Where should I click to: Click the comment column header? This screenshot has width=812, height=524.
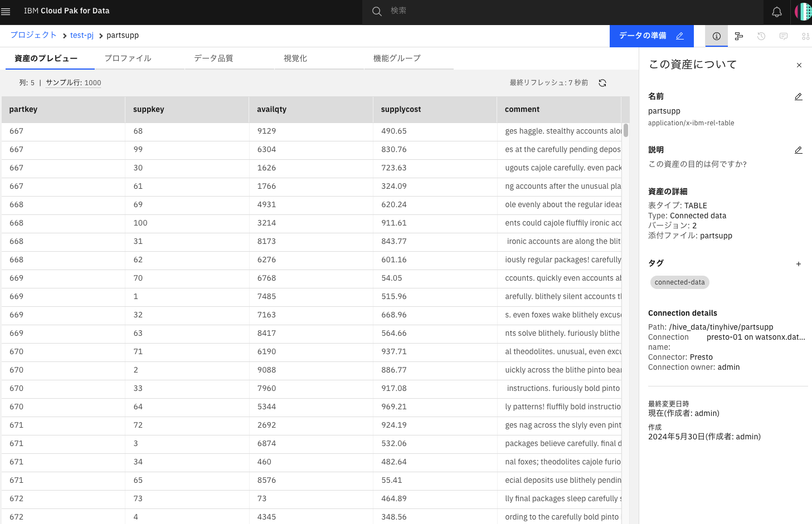click(559, 110)
